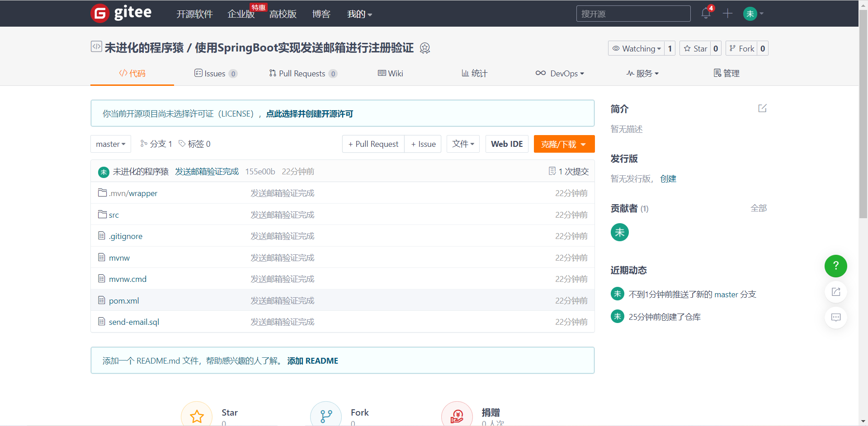Screen dimensions: 868x426
Task: Switch to the Wiki tab
Action: tap(391, 73)
